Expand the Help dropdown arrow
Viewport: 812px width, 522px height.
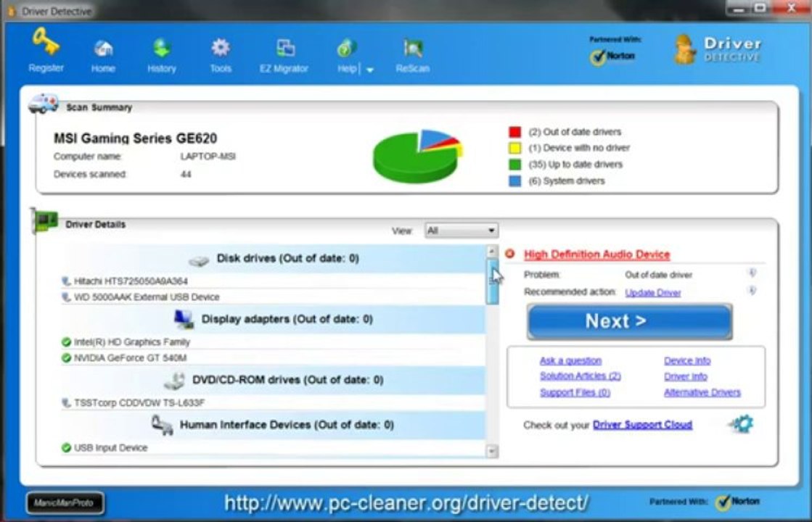[370, 70]
